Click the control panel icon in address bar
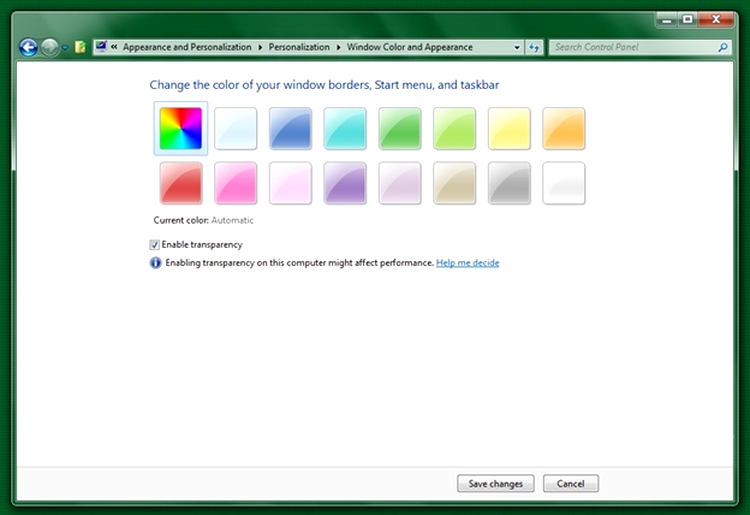This screenshot has height=515, width=750. pos(101,47)
